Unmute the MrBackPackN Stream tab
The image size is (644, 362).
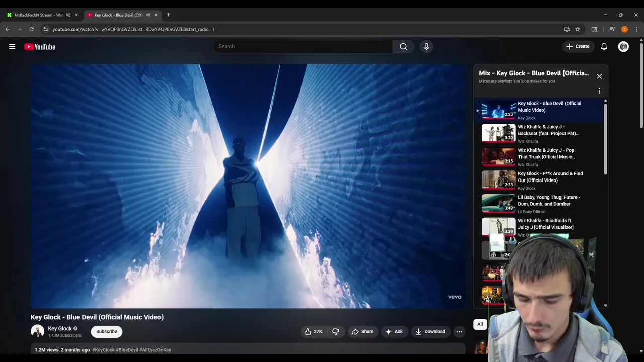[x=68, y=15]
